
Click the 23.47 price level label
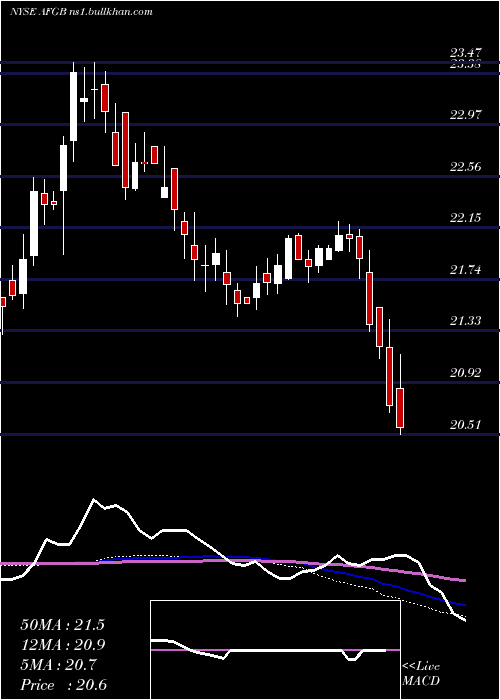tap(466, 54)
